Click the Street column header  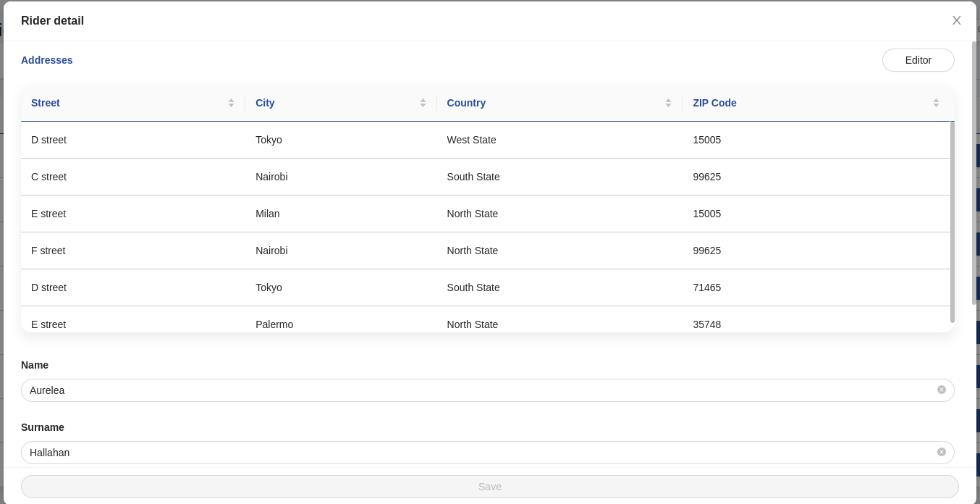46,103
